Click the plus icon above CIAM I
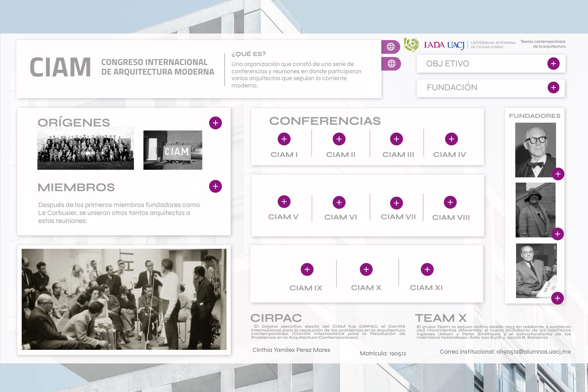Screen dimensions: 588x392 coord(284,139)
